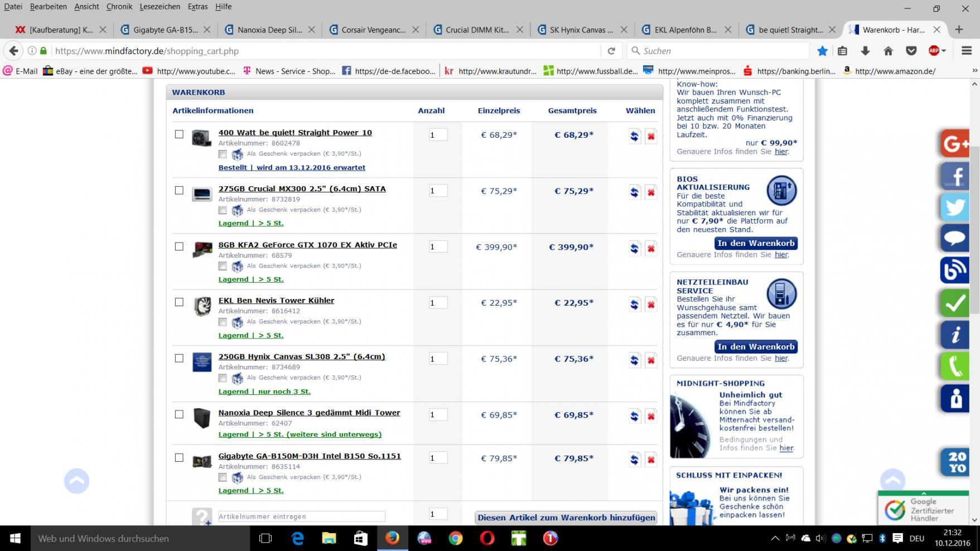Open Windows Store from the taskbar

point(361,538)
